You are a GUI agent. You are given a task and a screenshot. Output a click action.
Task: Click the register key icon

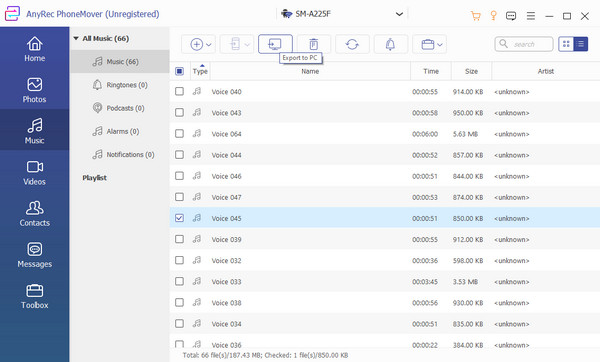(x=494, y=16)
